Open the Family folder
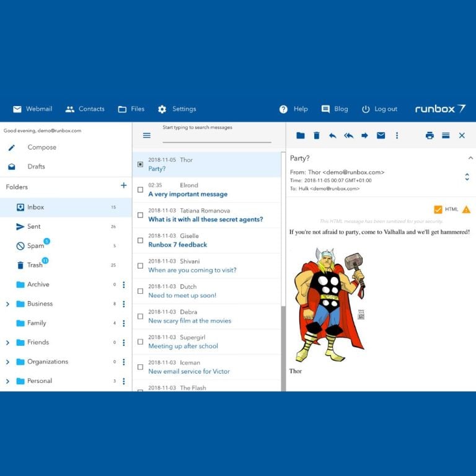The image size is (476, 476). 66,323
